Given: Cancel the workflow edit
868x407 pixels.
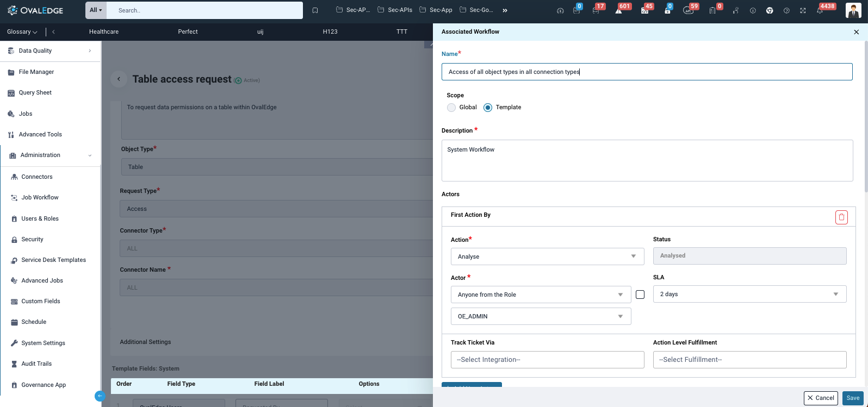Looking at the screenshot, I should pos(821,398).
